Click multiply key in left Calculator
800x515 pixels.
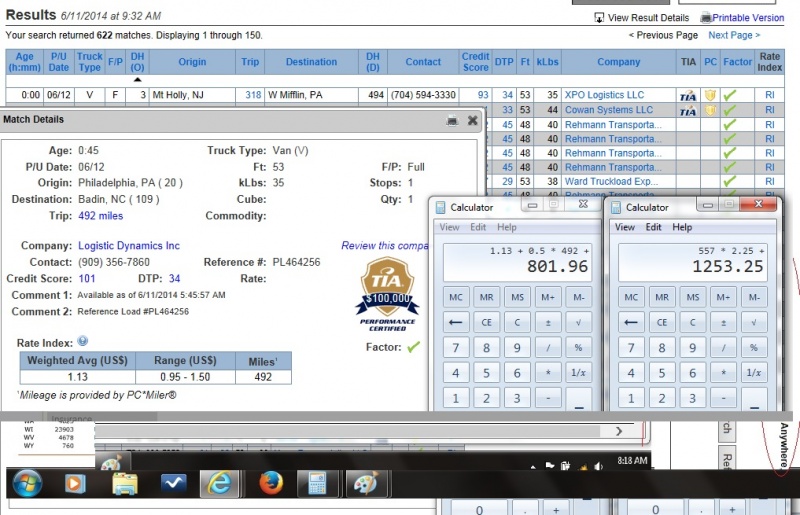548,373
